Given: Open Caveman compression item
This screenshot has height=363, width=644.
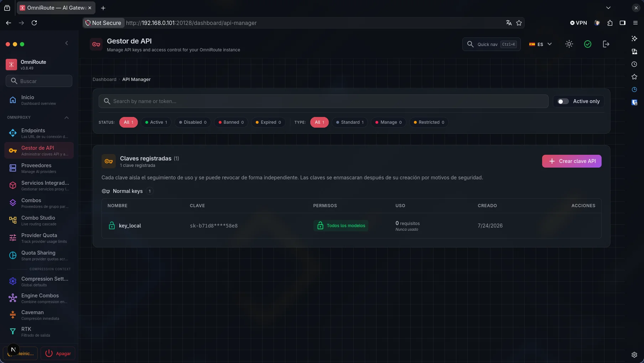Looking at the screenshot, I should pyautogui.click(x=39, y=315).
